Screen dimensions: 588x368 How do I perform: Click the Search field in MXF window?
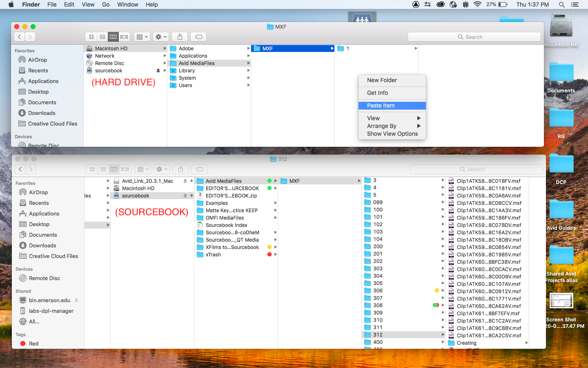(474, 37)
